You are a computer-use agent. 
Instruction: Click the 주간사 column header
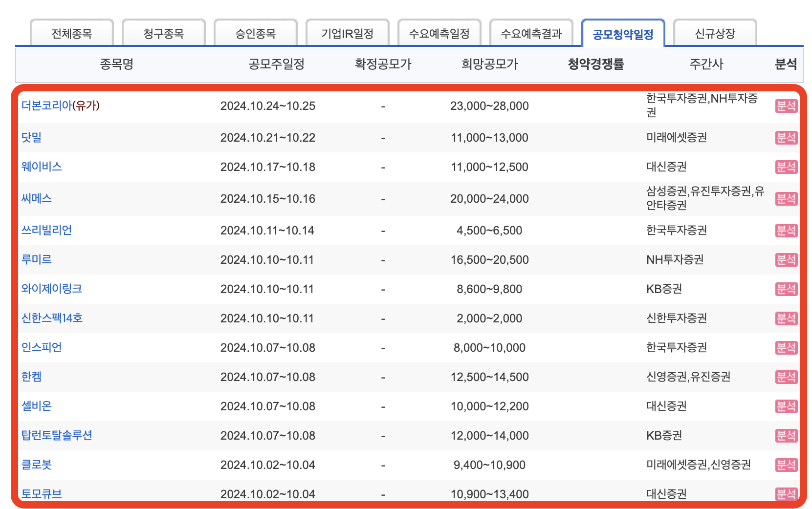coord(706,64)
